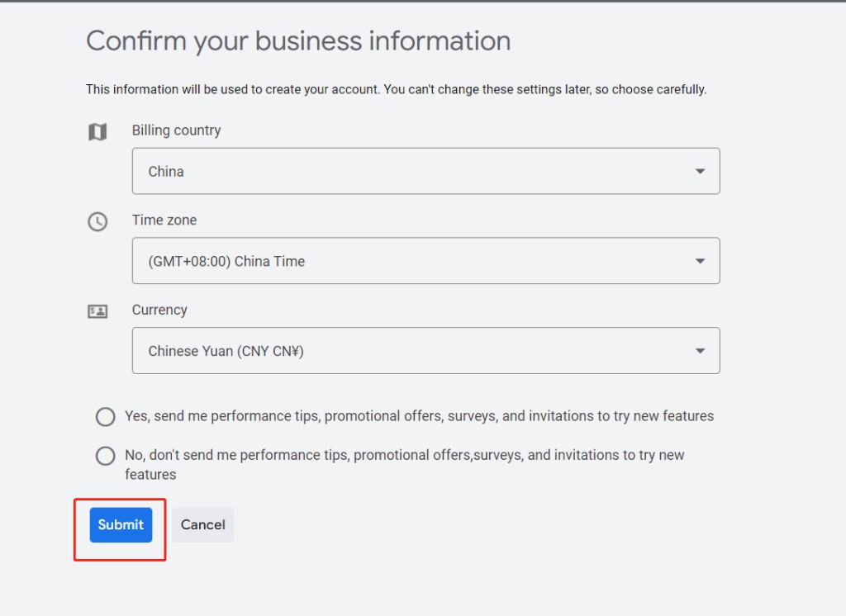Click the notice about settings you can't change
This screenshot has width=846, height=616.
(x=396, y=89)
